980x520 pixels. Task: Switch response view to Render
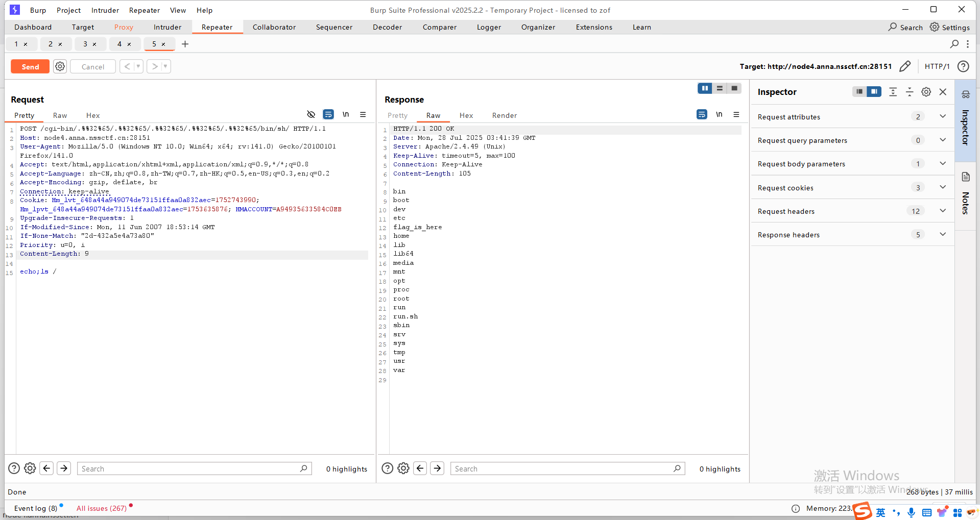tap(505, 115)
